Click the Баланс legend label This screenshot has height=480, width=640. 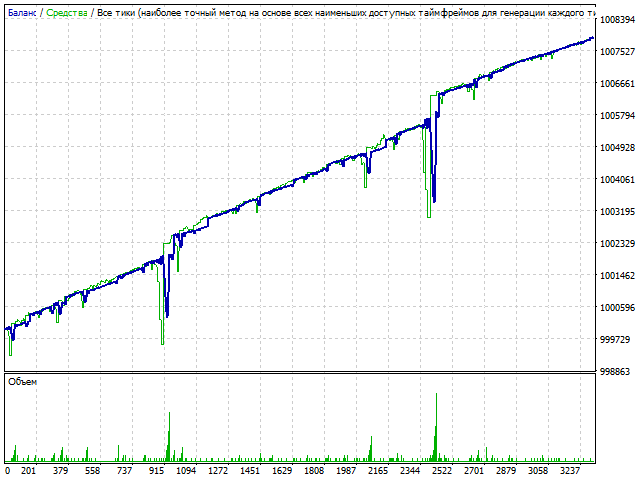[x=24, y=11]
